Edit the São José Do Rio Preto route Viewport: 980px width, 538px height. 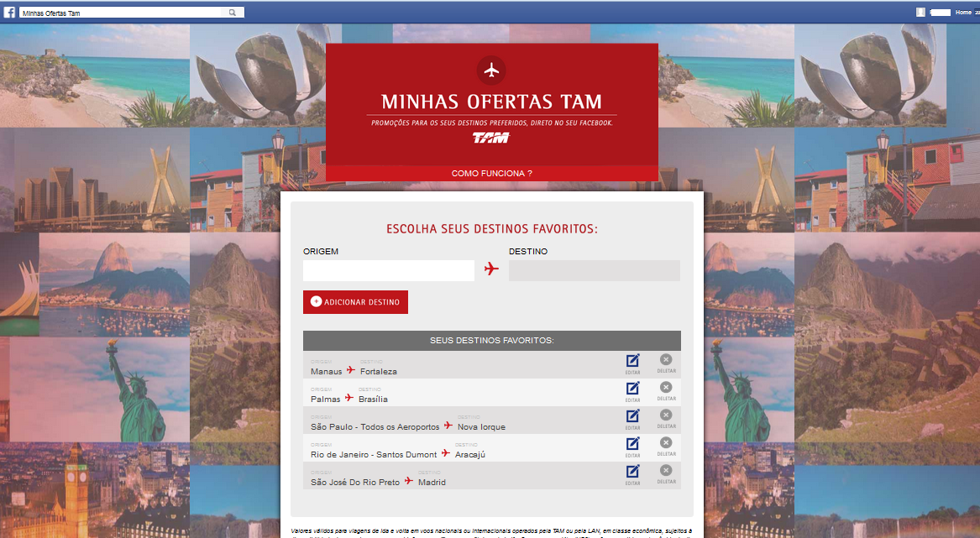click(x=632, y=473)
